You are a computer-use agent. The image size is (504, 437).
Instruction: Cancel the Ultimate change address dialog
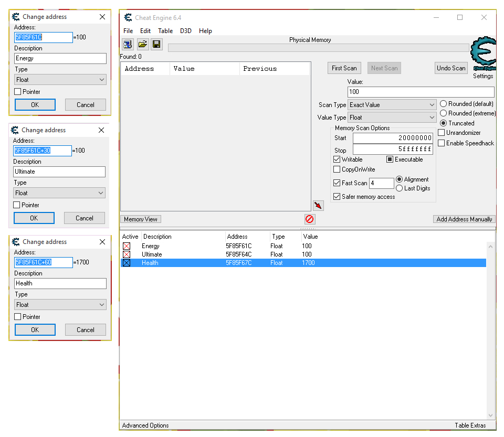point(85,218)
